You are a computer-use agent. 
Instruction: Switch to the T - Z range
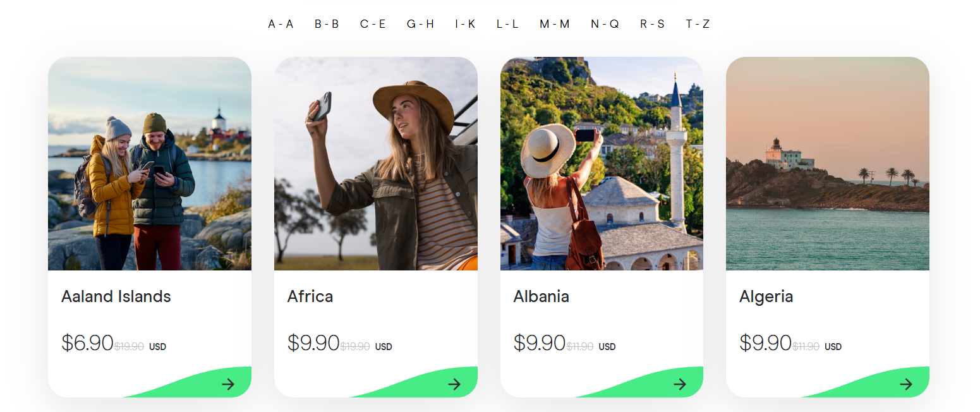tap(698, 24)
